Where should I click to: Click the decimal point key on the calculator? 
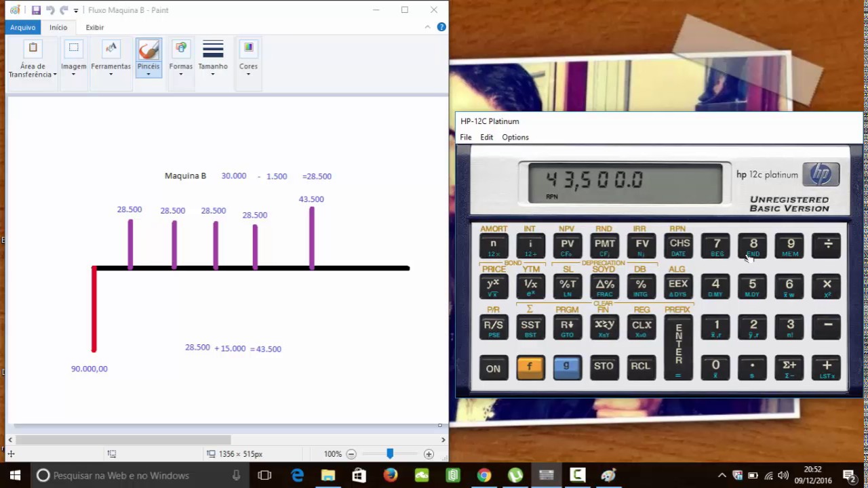(753, 368)
